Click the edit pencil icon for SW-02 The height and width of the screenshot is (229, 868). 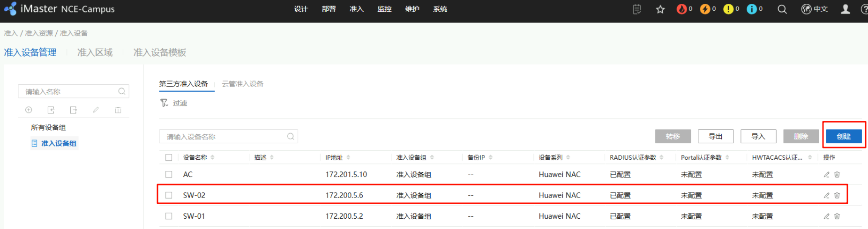(x=826, y=195)
